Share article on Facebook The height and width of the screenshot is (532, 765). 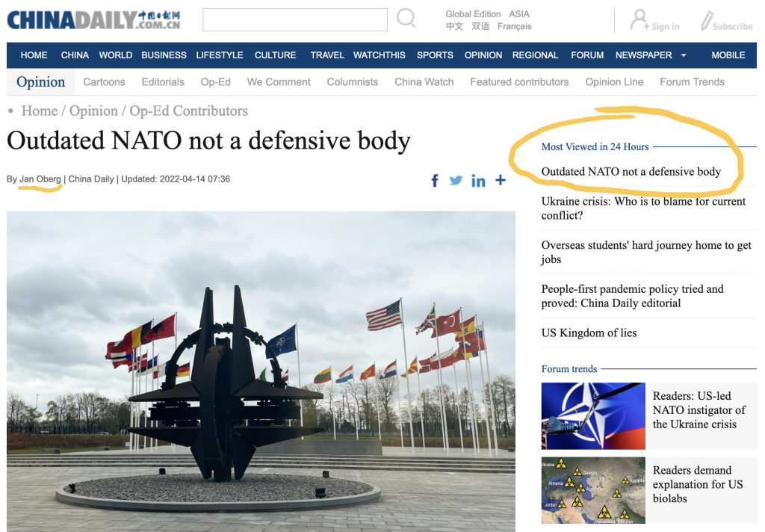click(x=435, y=180)
